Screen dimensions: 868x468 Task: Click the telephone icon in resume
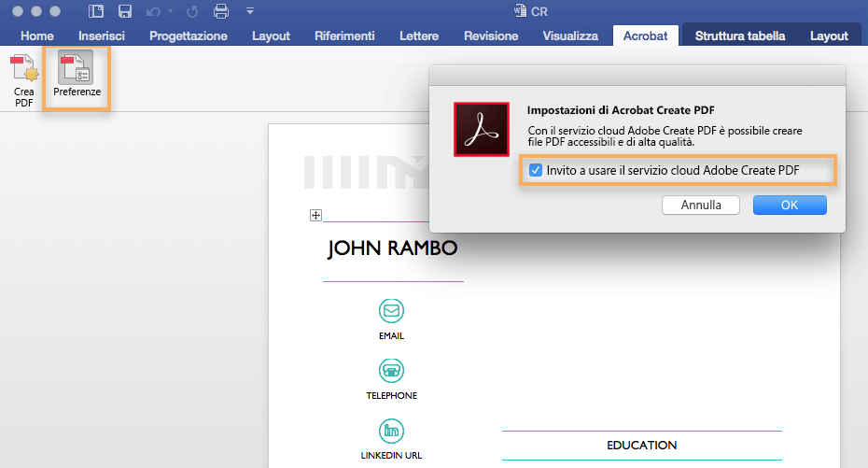(391, 371)
